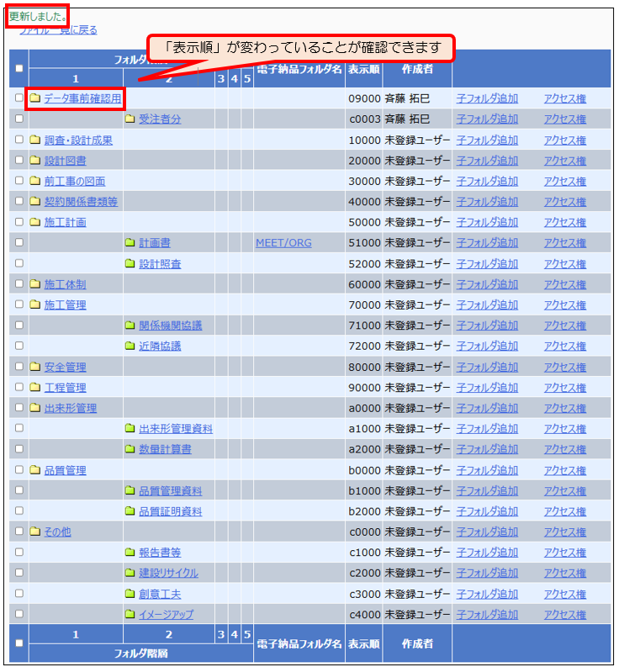This screenshot has width=624, height=672.
Task: Open the 出来形管理 folder link
Action: click(70, 408)
